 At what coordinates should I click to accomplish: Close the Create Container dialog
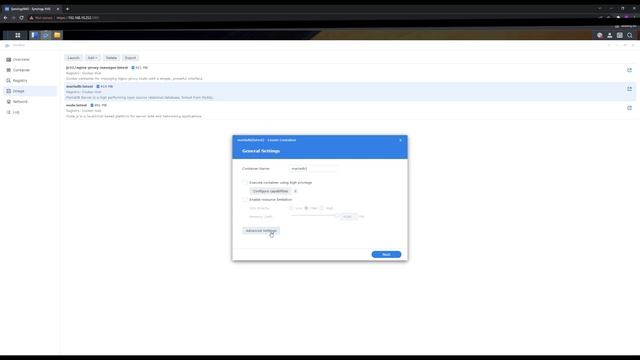point(400,140)
